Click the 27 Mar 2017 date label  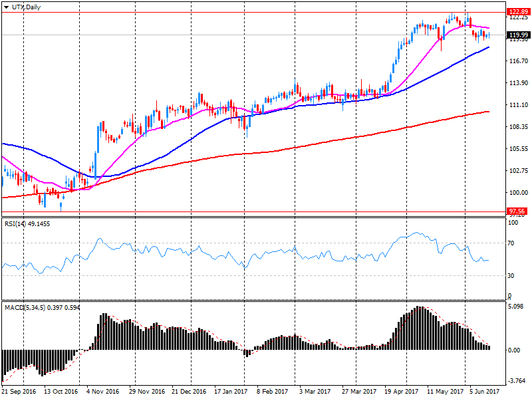click(359, 392)
